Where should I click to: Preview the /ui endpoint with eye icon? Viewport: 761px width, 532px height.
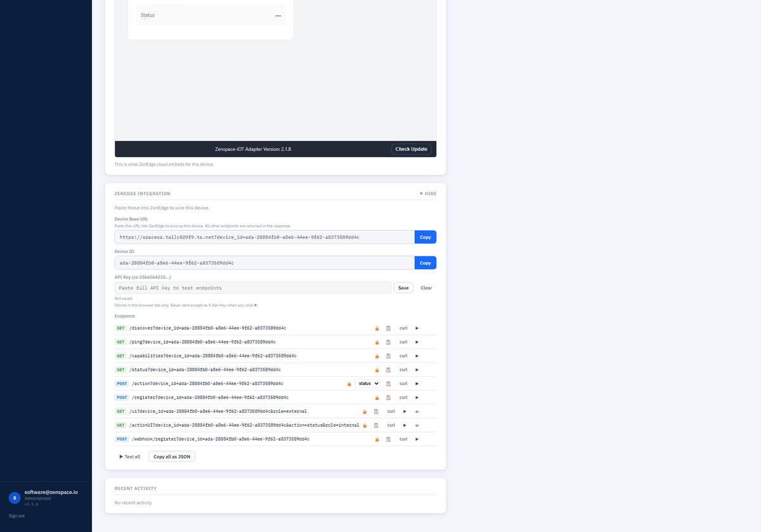[x=417, y=412]
